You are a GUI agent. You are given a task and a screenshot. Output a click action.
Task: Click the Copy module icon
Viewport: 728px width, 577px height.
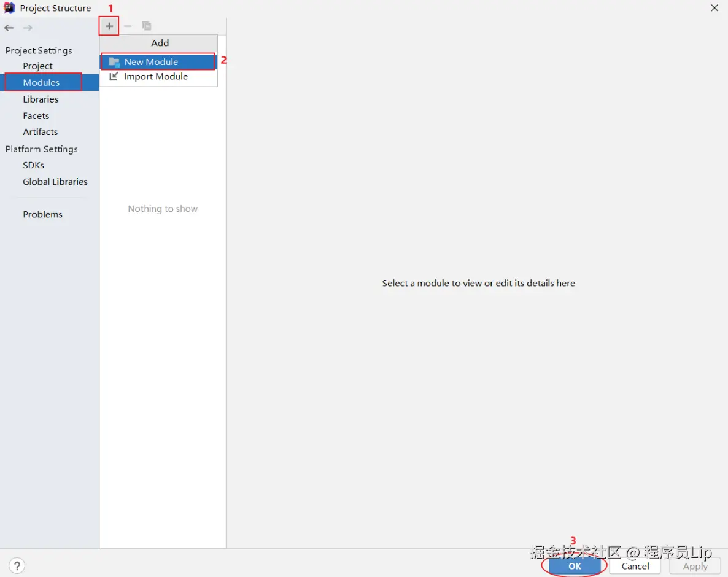(147, 26)
